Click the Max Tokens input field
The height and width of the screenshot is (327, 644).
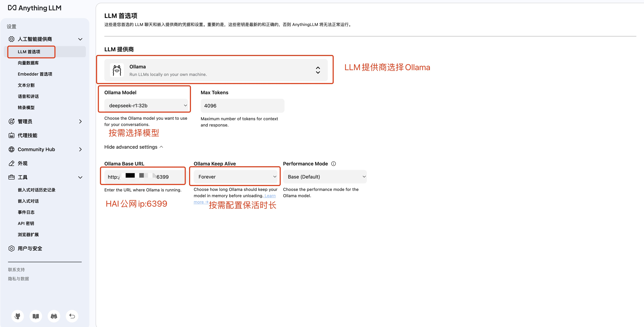242,106
